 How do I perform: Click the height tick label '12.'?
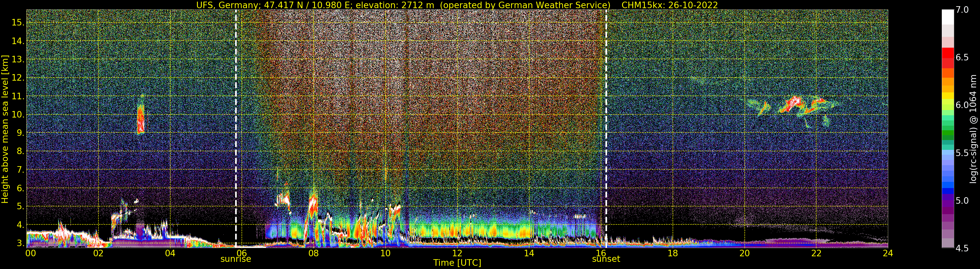18,78
